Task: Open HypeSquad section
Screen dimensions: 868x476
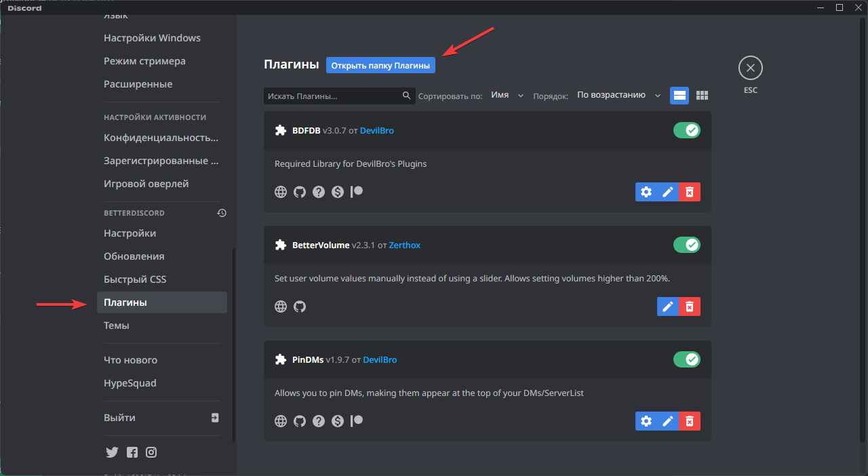Action: click(162, 383)
